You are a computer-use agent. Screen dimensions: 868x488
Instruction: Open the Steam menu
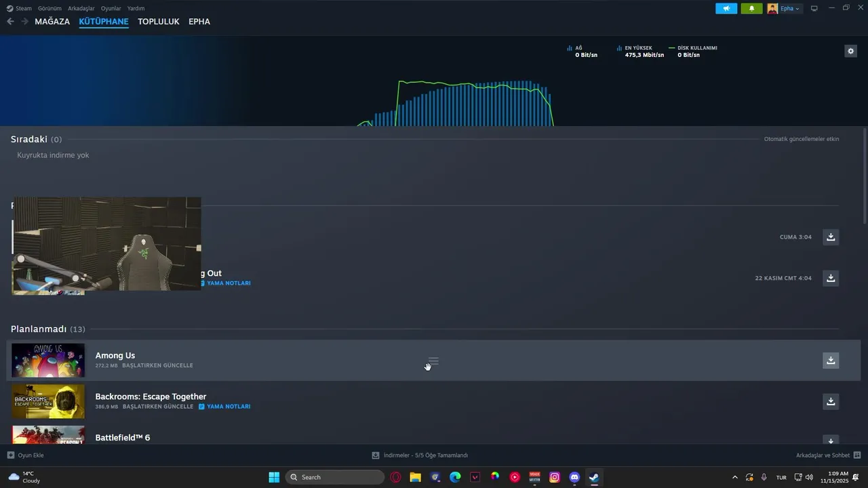19,9
